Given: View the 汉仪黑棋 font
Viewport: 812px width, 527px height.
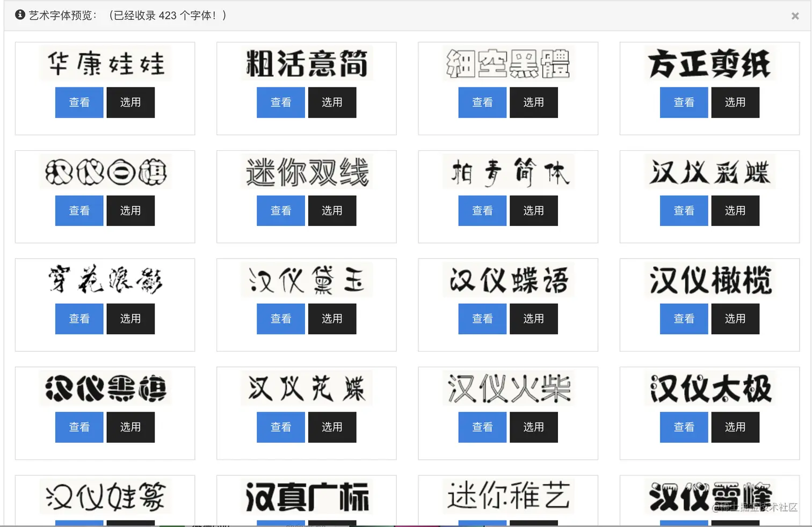Looking at the screenshot, I should tap(79, 427).
